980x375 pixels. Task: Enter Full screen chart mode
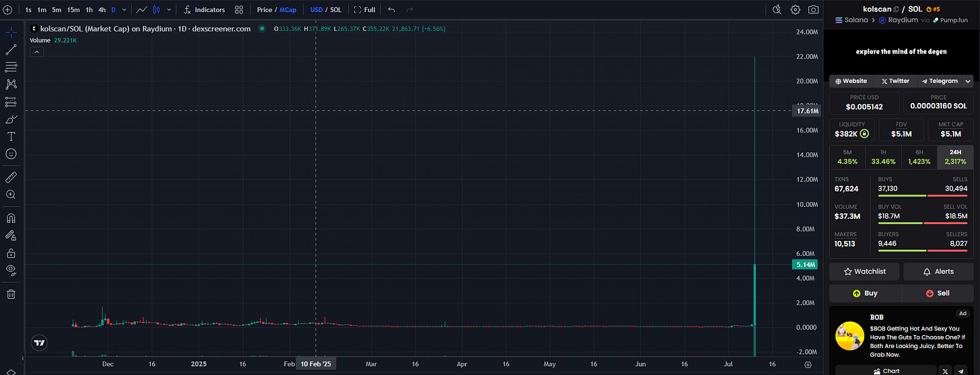[365, 10]
